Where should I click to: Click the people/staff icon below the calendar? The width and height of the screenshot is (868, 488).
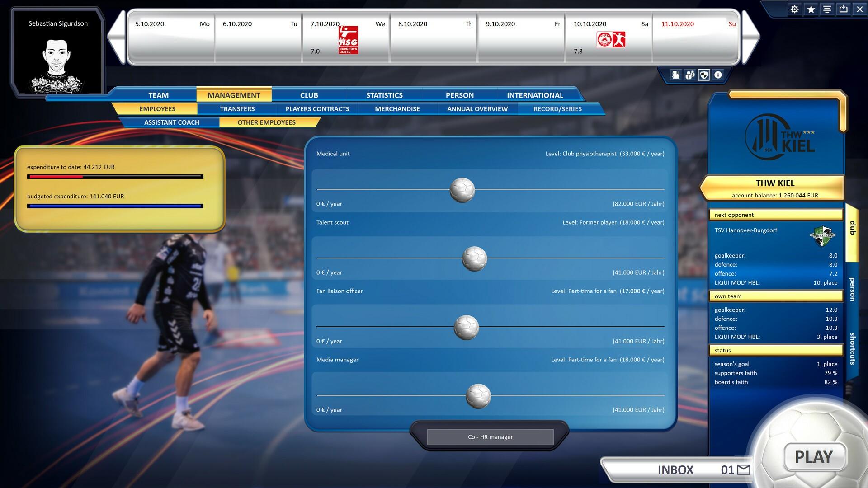pyautogui.click(x=689, y=75)
